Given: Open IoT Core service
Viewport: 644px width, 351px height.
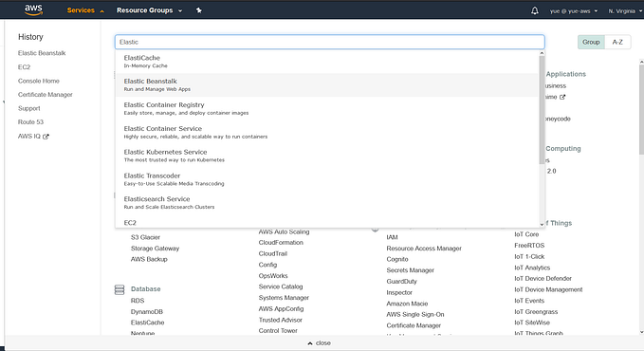Looking at the screenshot, I should pos(526,234).
